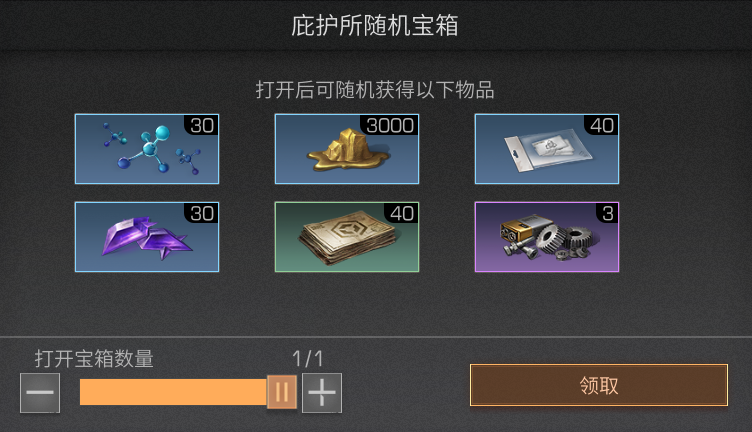Click the 30 badge on the molecule tile
This screenshot has height=432, width=752.
201,125
